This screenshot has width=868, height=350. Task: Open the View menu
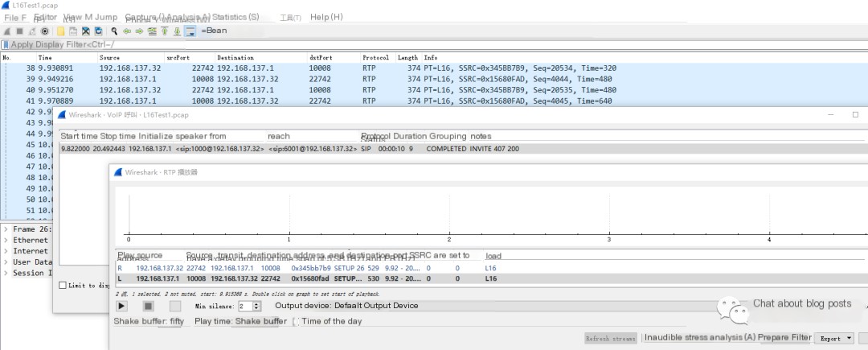[72, 17]
